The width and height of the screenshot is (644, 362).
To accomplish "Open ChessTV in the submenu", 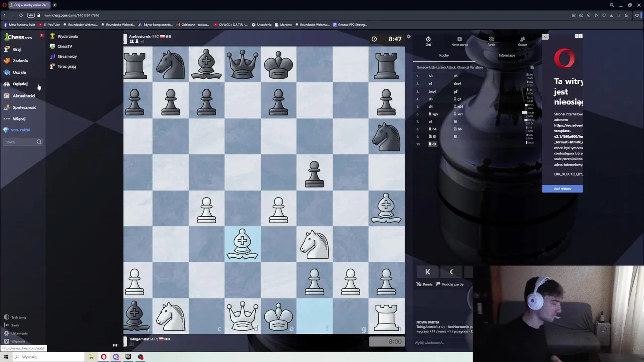I will pyautogui.click(x=61, y=46).
